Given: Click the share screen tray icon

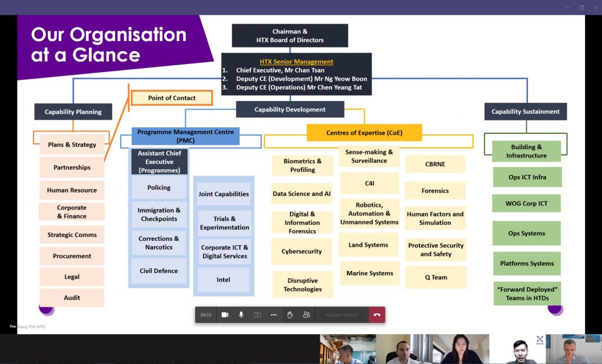Looking at the screenshot, I should 257,315.
